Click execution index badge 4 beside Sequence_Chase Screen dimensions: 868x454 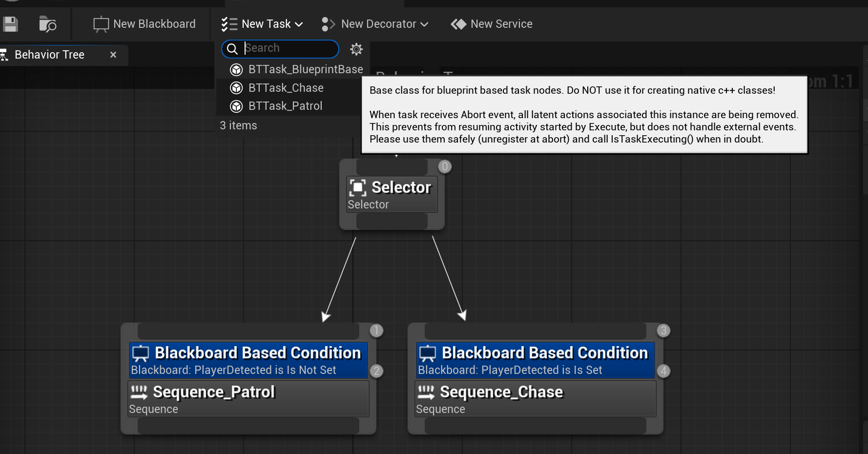click(x=663, y=371)
